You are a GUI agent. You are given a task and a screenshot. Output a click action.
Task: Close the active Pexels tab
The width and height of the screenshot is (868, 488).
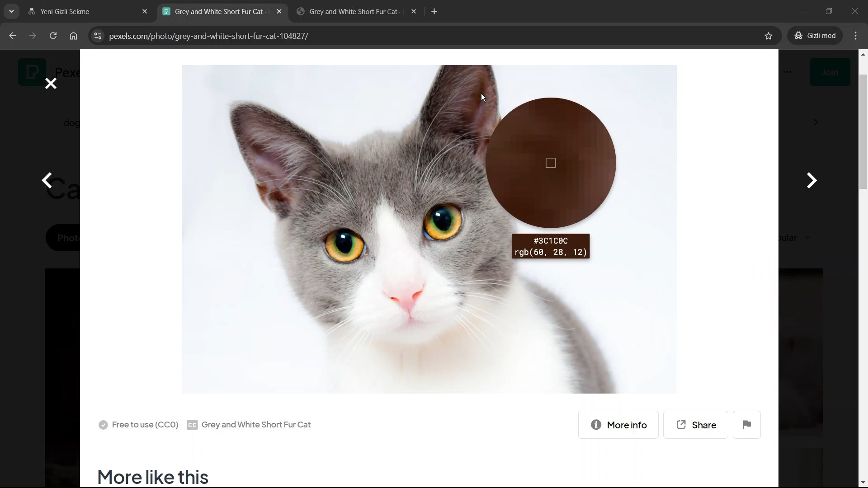point(279,12)
